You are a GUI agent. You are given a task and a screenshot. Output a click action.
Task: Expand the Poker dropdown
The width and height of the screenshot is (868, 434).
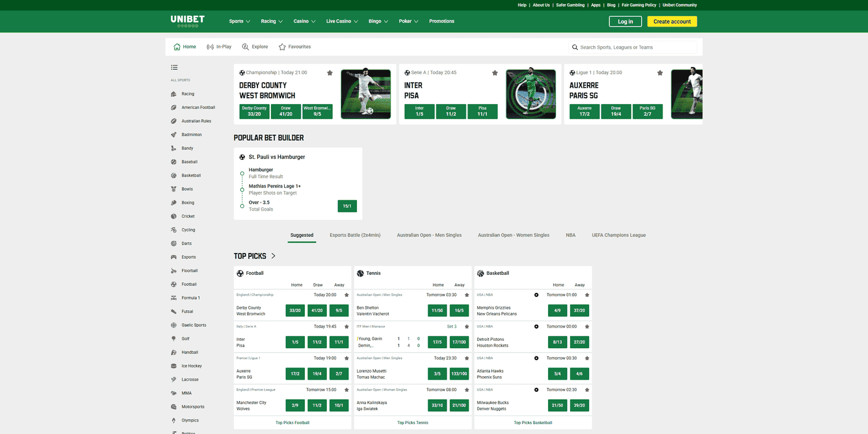pyautogui.click(x=409, y=21)
